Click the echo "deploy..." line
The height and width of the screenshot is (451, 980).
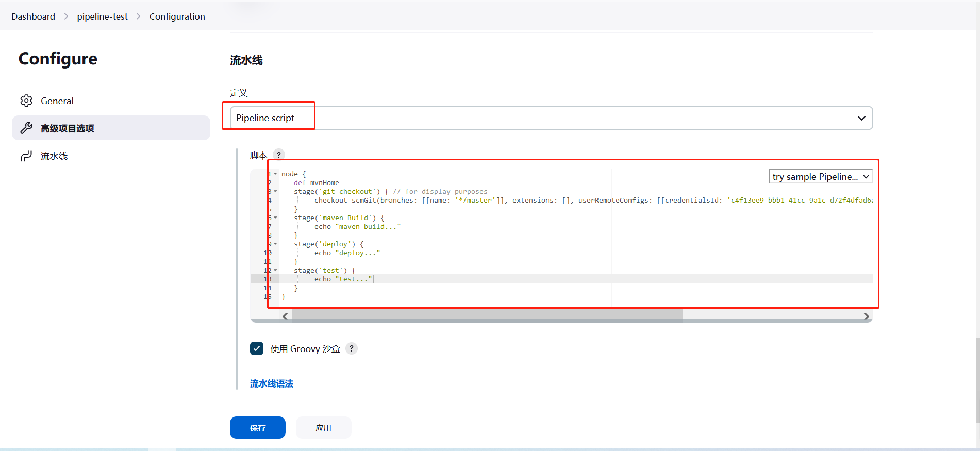347,253
